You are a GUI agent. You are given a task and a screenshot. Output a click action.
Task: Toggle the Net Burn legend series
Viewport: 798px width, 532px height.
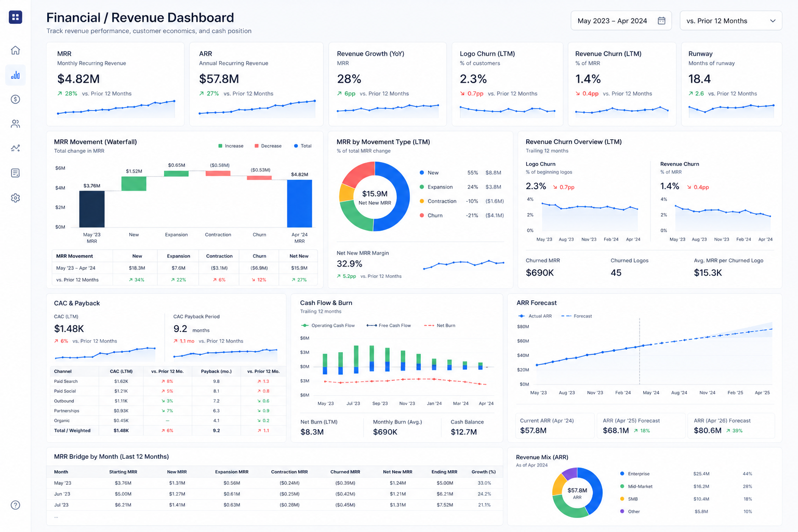440,325
